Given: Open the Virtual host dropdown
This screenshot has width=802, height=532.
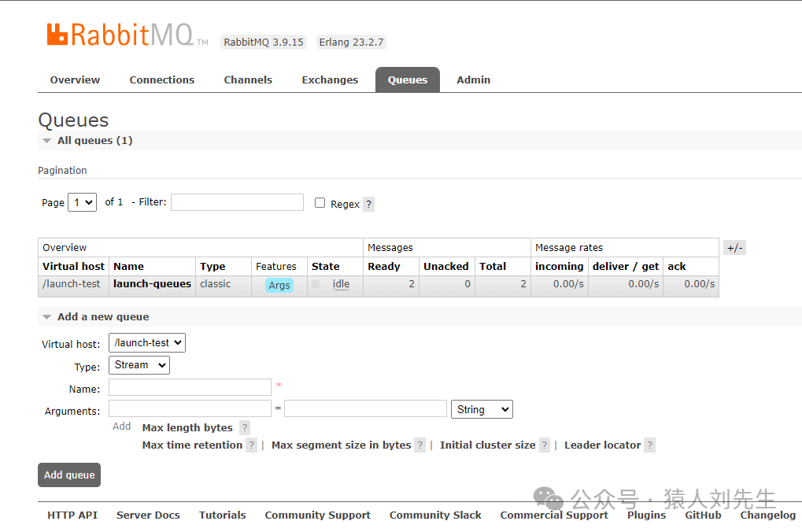Looking at the screenshot, I should pos(147,343).
